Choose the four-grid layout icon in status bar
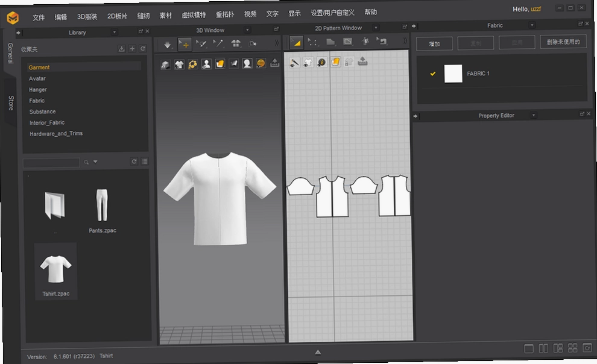 click(x=573, y=348)
